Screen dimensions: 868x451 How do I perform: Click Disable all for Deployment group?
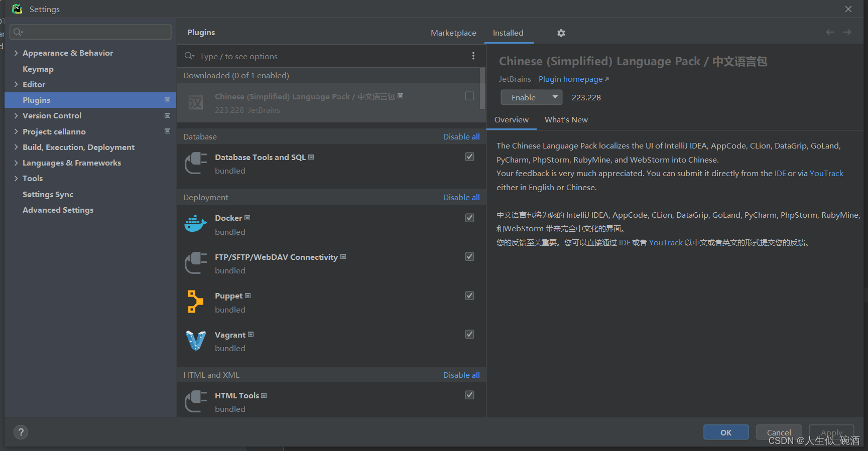click(461, 197)
